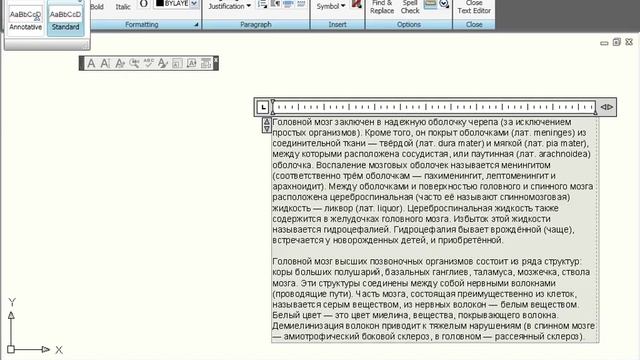Click the Convert Distance Between Spaces icon
Screen dimensions: 640x360
point(206,63)
